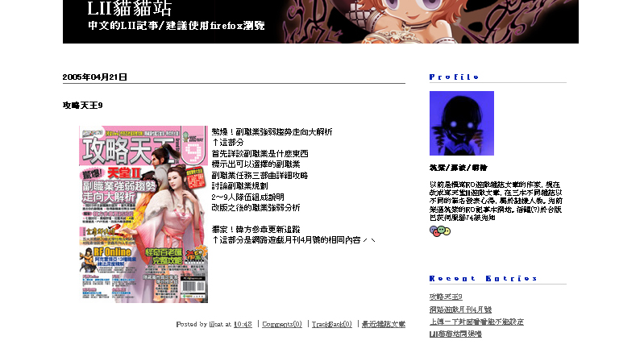Open TrackBack(0) link
This screenshot has width=644, height=349.
[332, 324]
